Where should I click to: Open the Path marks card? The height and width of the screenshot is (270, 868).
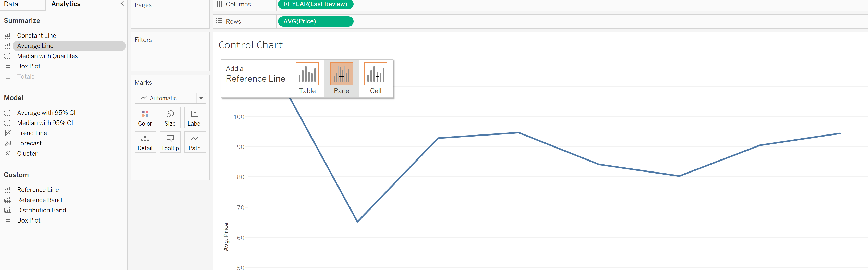coord(195,142)
